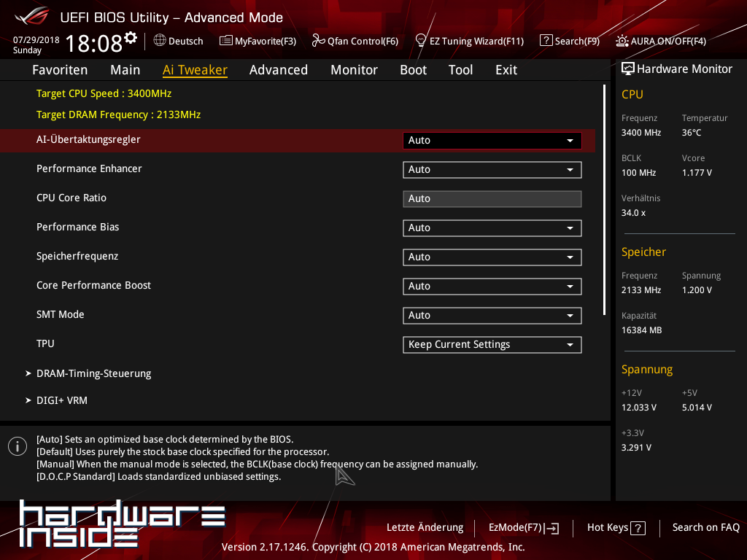Viewport: 747px width, 560px height.
Task: Click the Search question mark icon
Action: click(546, 41)
